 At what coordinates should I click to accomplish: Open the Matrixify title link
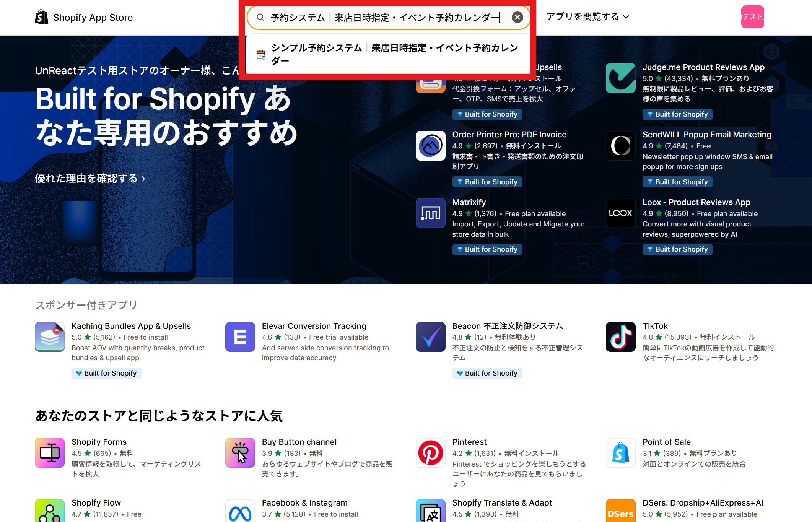click(469, 202)
